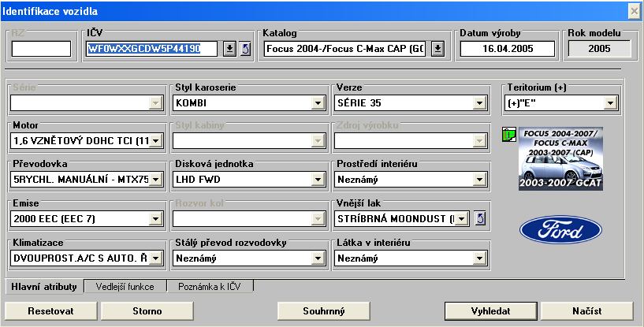Click the reset arrow icon next to Vnější lak
This screenshot has width=644, height=327.
(481, 218)
